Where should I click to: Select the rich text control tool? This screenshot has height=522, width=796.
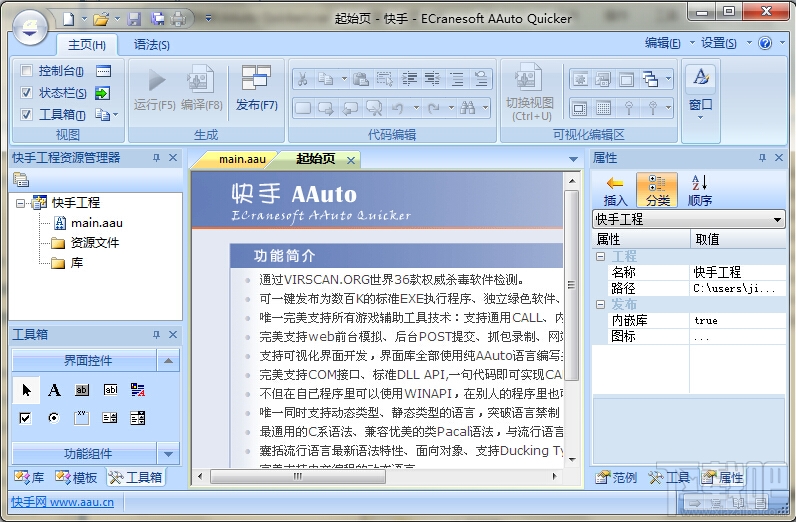138,390
